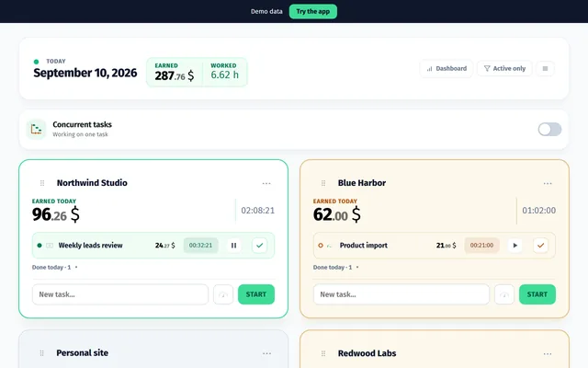Image resolution: width=588 pixels, height=368 pixels.
Task: Click the orange status ring of Product import
Action: tap(321, 246)
